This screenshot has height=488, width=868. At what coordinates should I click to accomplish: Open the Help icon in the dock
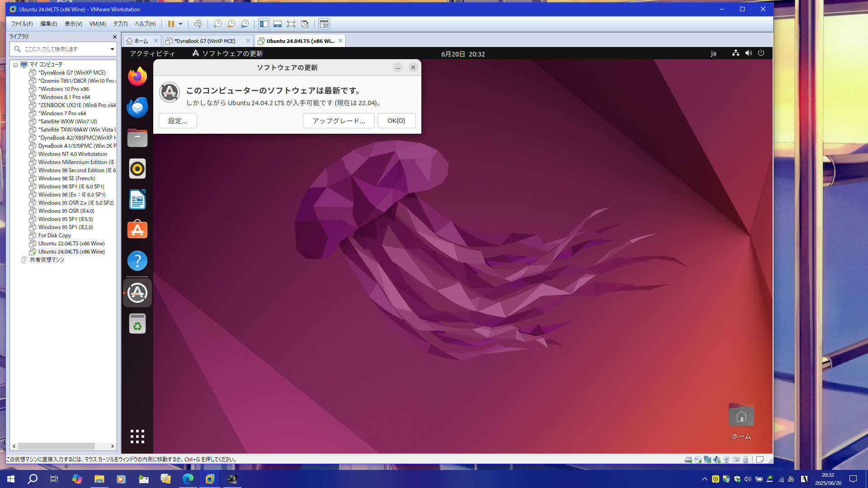pos(137,261)
